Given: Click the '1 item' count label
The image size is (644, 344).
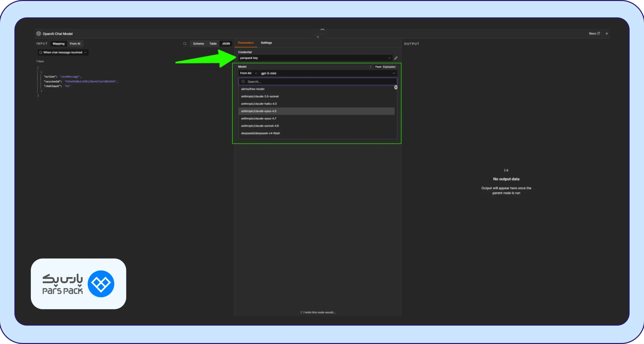Looking at the screenshot, I should pyautogui.click(x=40, y=61).
